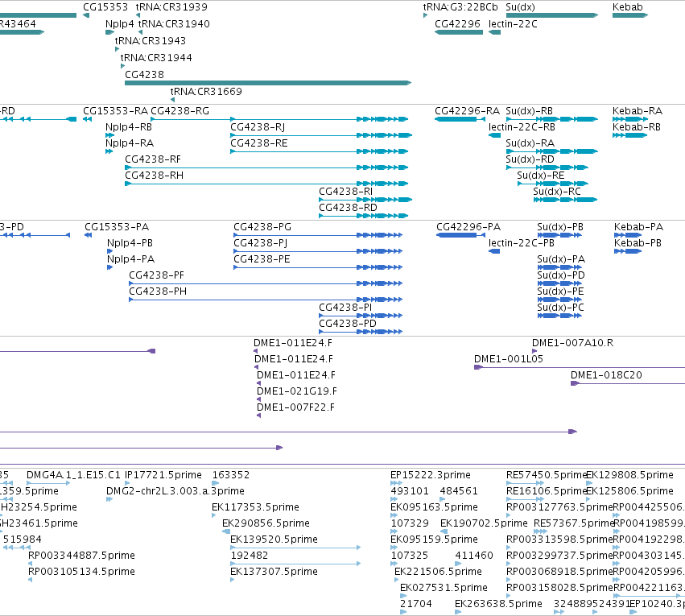Select the tRNA:CR31669 gene label

tap(206, 92)
